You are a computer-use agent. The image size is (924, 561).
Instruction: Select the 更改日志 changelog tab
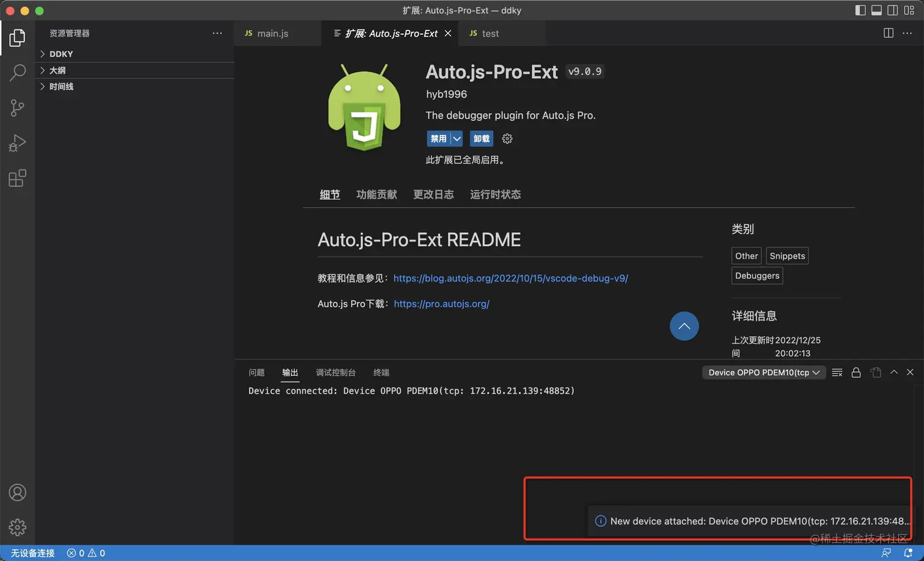433,194
